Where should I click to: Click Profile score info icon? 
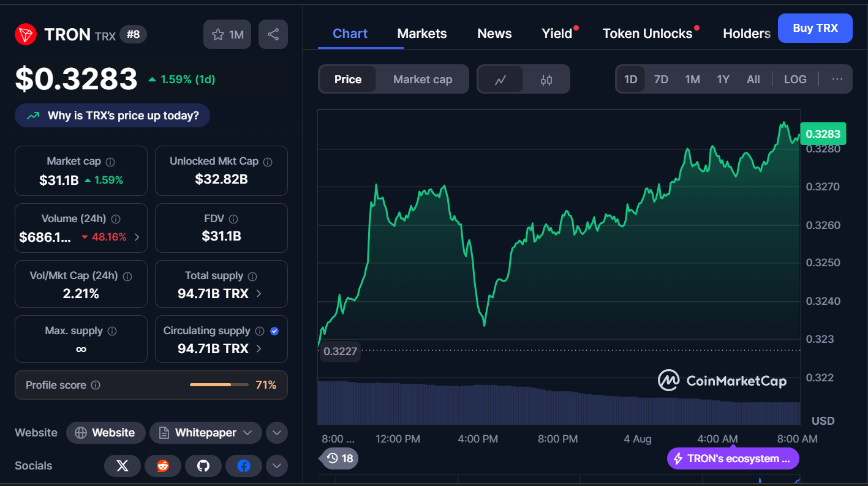click(x=96, y=385)
